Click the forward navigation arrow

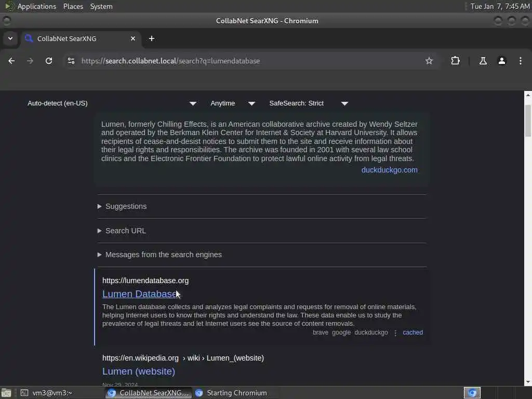coord(30,61)
